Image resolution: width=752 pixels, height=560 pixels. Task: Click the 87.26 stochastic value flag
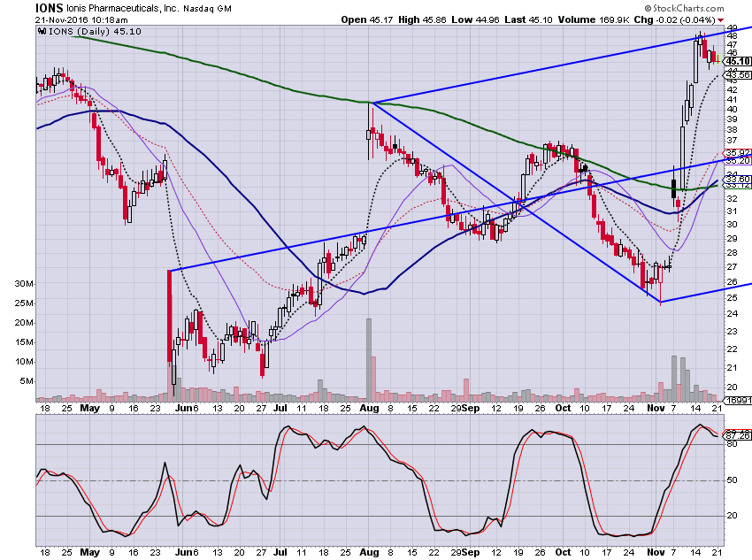pyautogui.click(x=737, y=435)
